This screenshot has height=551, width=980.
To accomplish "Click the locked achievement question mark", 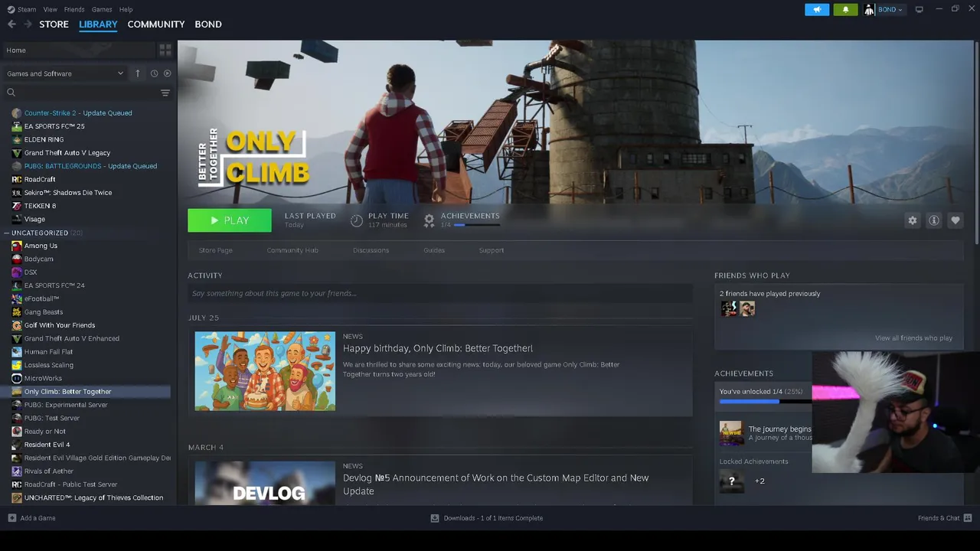I will [731, 481].
